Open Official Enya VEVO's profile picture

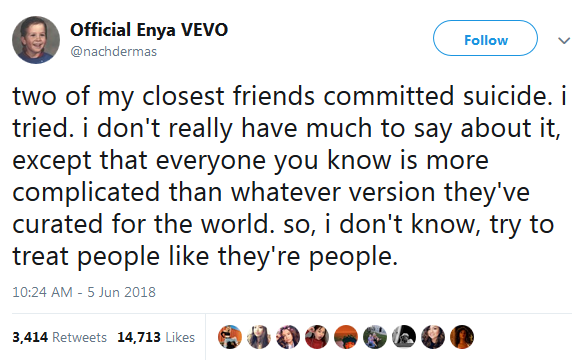36,40
